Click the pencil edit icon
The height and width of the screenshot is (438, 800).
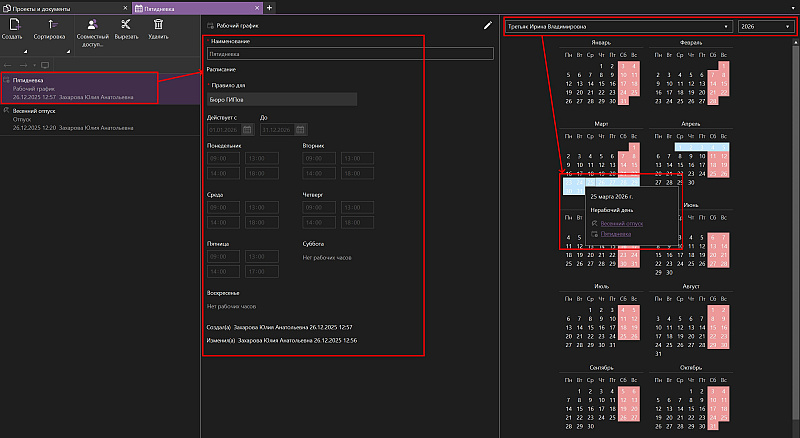pos(487,25)
